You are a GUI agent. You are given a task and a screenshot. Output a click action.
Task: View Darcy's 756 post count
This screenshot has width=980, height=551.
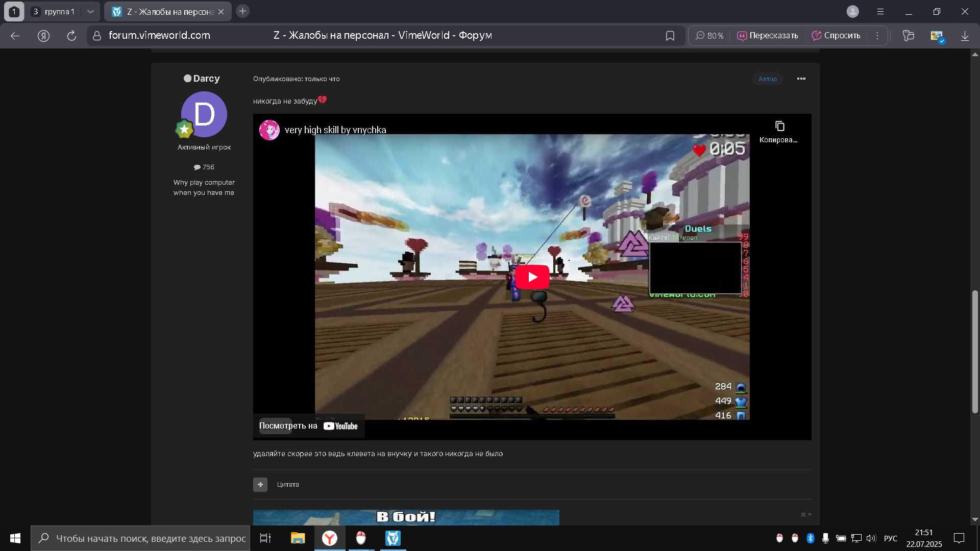click(204, 167)
